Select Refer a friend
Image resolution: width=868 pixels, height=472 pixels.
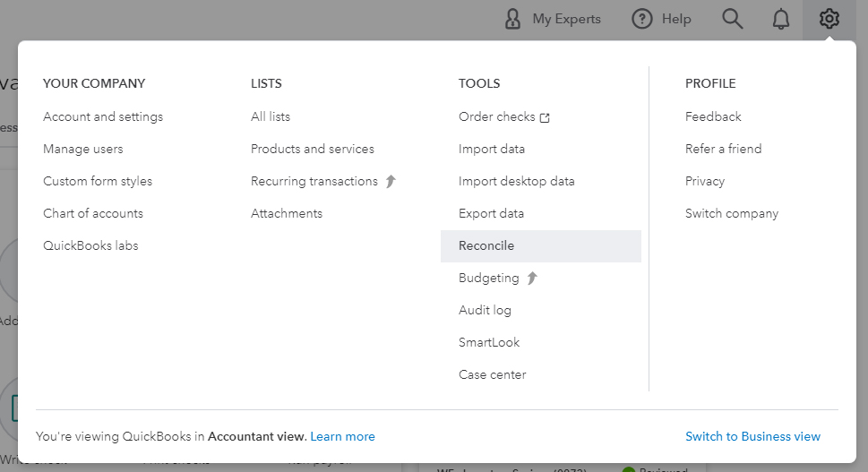coord(723,149)
